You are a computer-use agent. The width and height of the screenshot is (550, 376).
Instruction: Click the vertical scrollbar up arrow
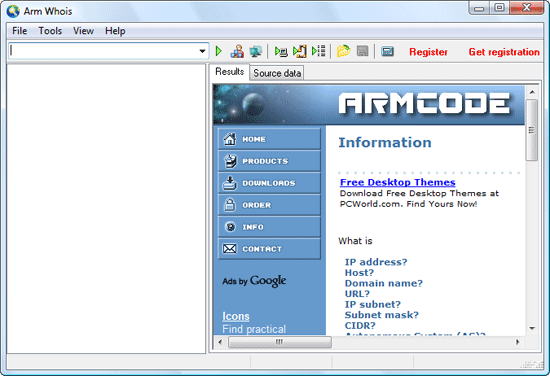point(532,92)
